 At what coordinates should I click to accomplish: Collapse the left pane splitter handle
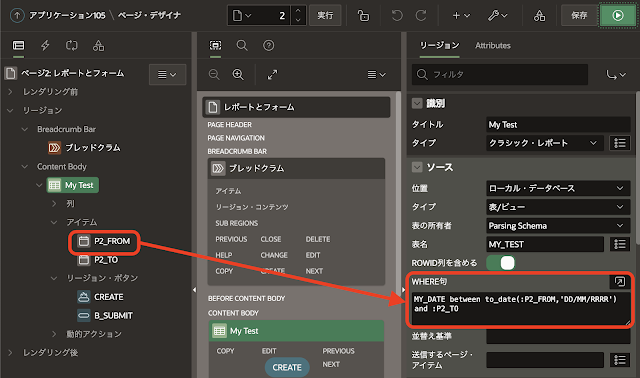coord(194,290)
